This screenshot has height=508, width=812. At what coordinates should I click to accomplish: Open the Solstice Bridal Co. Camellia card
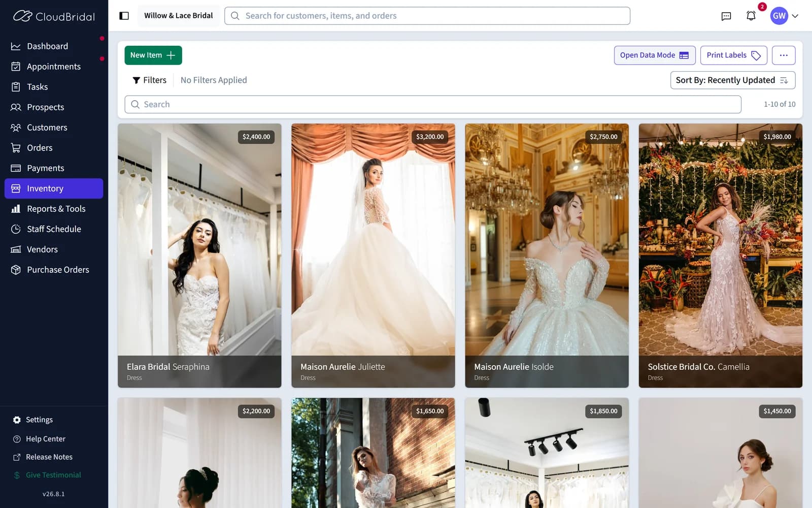pyautogui.click(x=720, y=256)
